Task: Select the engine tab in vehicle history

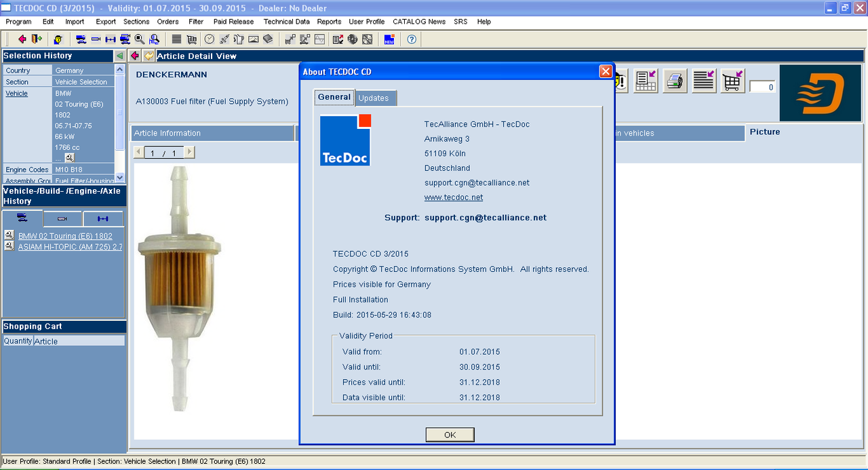Action: pyautogui.click(x=62, y=218)
